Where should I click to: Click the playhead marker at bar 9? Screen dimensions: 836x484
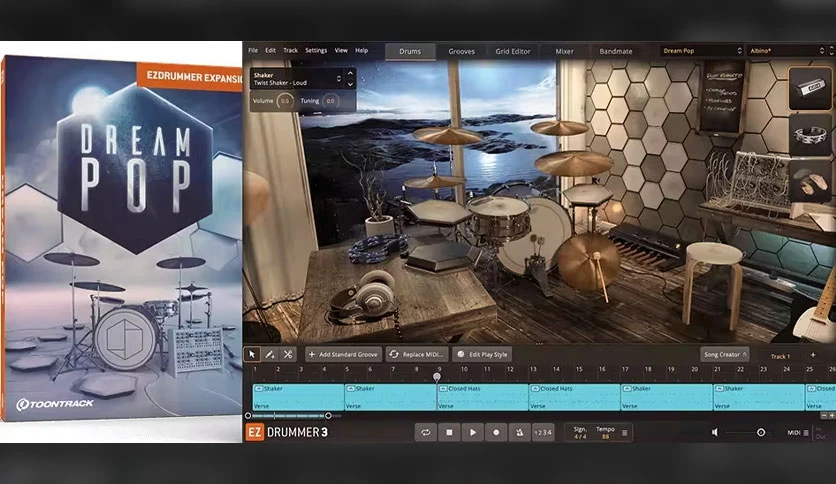[437, 377]
